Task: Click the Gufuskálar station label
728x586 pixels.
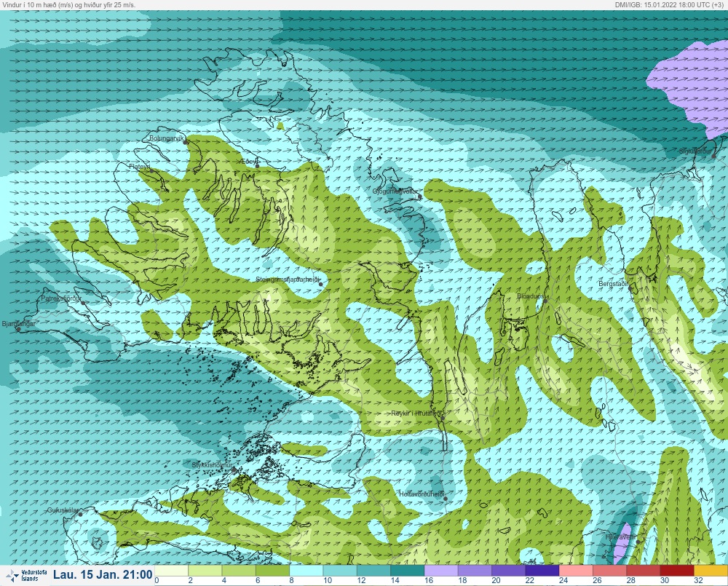Action: click(63, 510)
